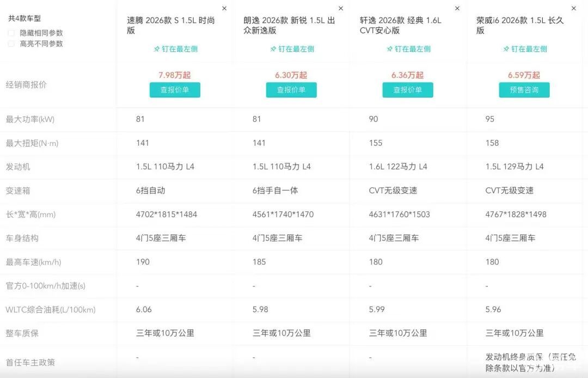Check price quote for 速腾 via 查报价单

[x=175, y=90]
